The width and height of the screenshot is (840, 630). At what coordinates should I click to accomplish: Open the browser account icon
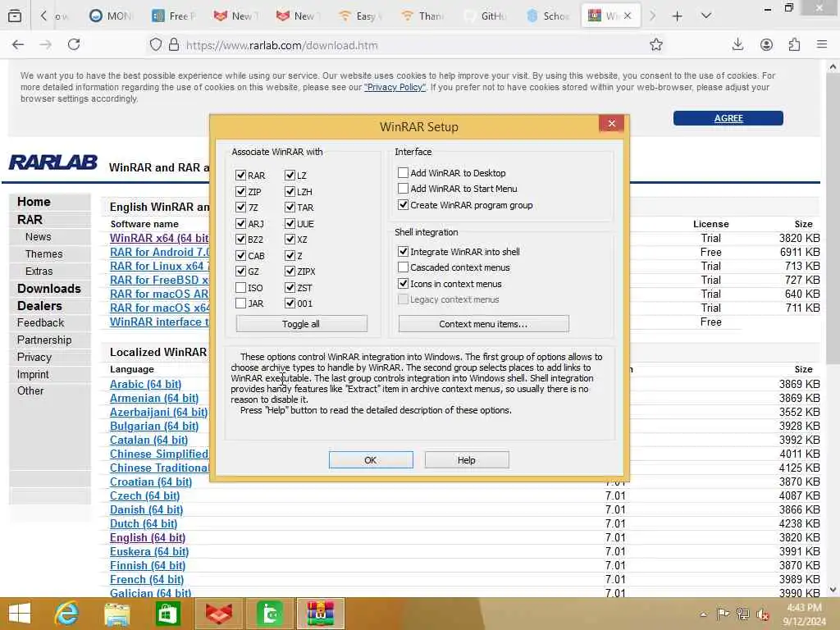point(767,44)
